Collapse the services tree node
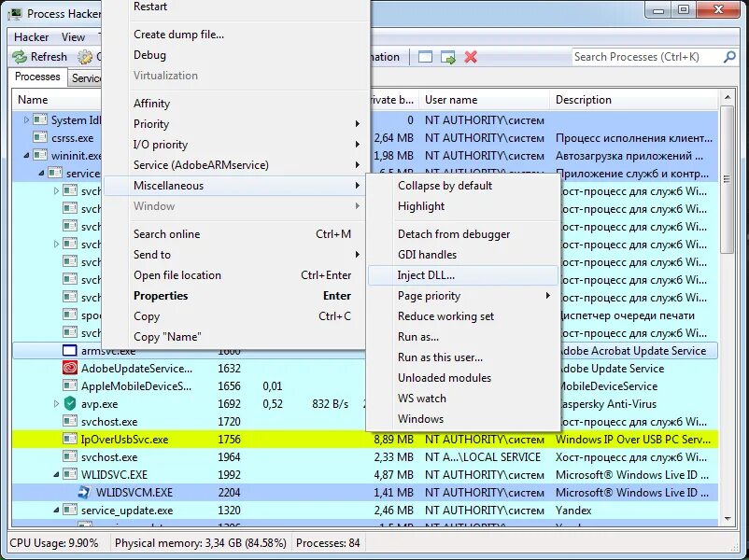The image size is (749, 560). point(41,174)
